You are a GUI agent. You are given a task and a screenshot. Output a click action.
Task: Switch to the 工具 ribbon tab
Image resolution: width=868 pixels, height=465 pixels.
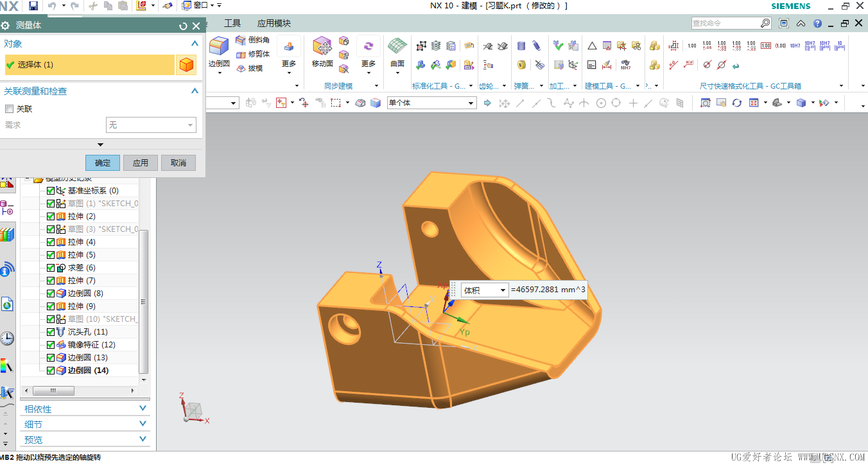coord(232,23)
